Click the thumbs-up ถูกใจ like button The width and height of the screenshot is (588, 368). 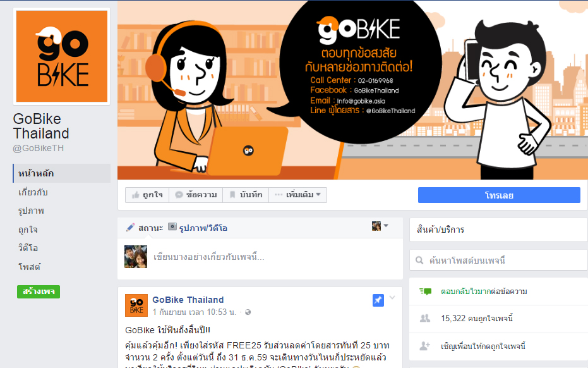pos(147,195)
